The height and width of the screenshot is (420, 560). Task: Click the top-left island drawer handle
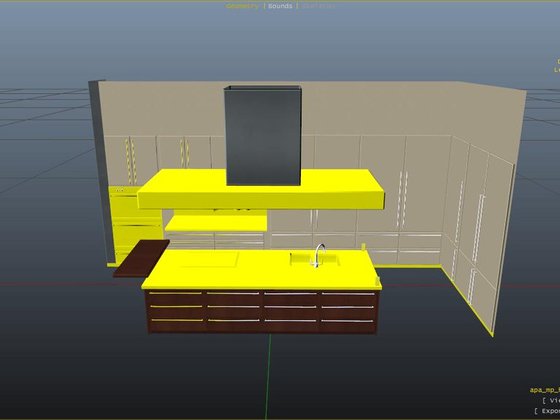click(x=175, y=293)
